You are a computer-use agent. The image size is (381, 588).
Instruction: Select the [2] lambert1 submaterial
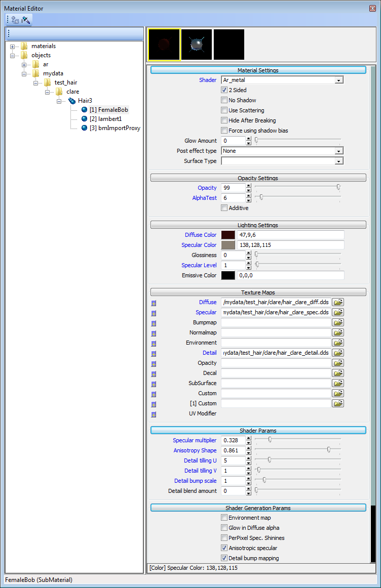pyautogui.click(x=105, y=119)
